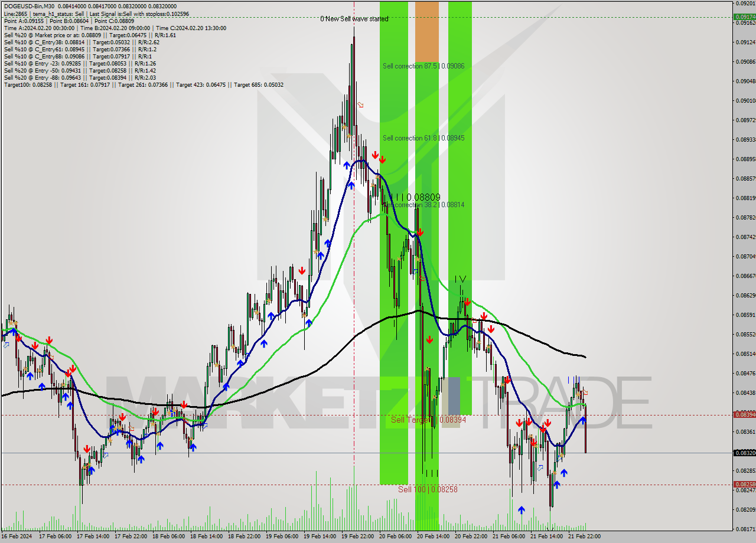The height and width of the screenshot is (543, 756).
Task: Select the 'Sell Target1 | 0.08394' label
Action: 428,420
